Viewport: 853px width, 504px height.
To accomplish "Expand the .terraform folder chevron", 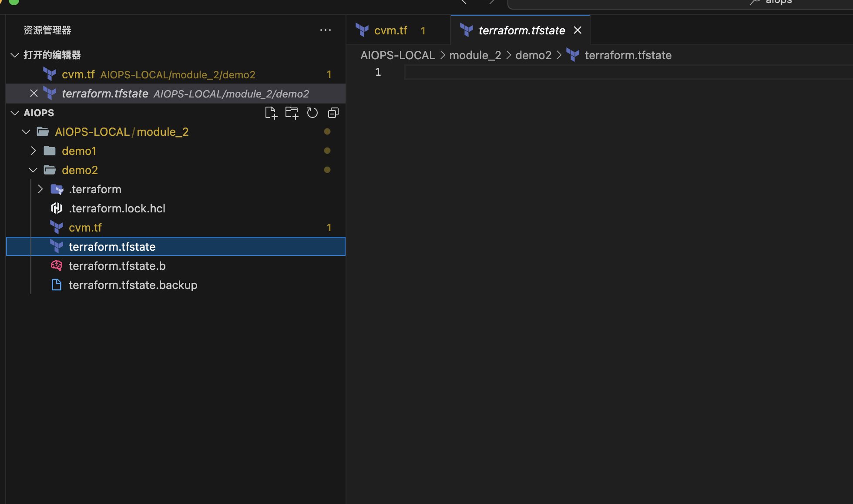I will (x=40, y=189).
